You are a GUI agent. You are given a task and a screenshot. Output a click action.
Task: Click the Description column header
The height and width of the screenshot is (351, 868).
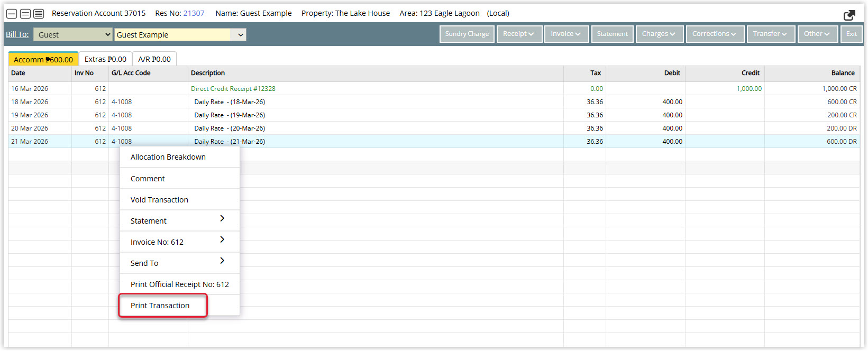coord(376,73)
